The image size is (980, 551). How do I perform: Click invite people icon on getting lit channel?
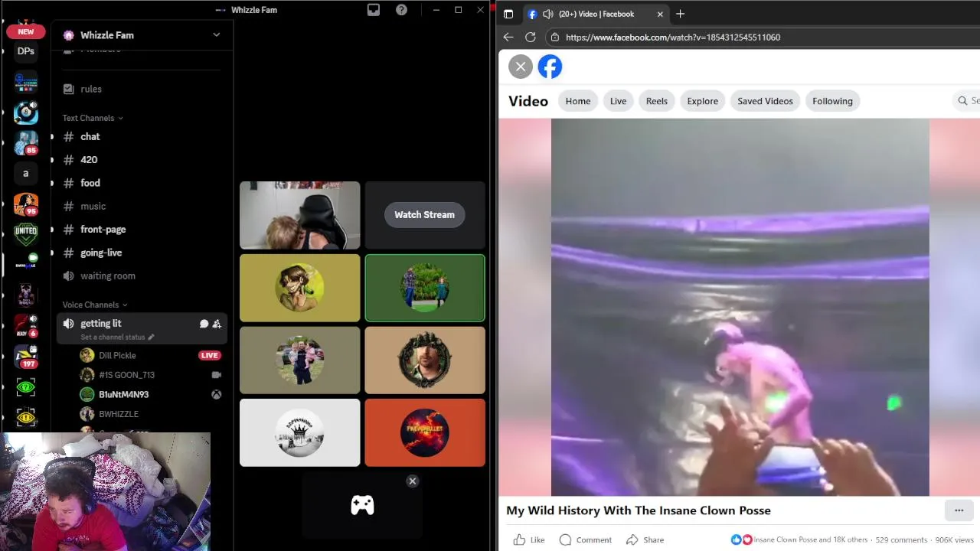tap(217, 324)
